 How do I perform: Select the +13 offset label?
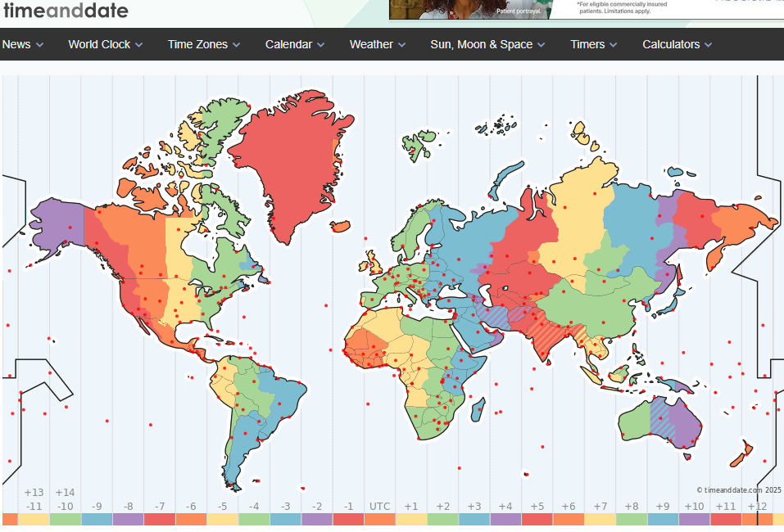point(34,493)
